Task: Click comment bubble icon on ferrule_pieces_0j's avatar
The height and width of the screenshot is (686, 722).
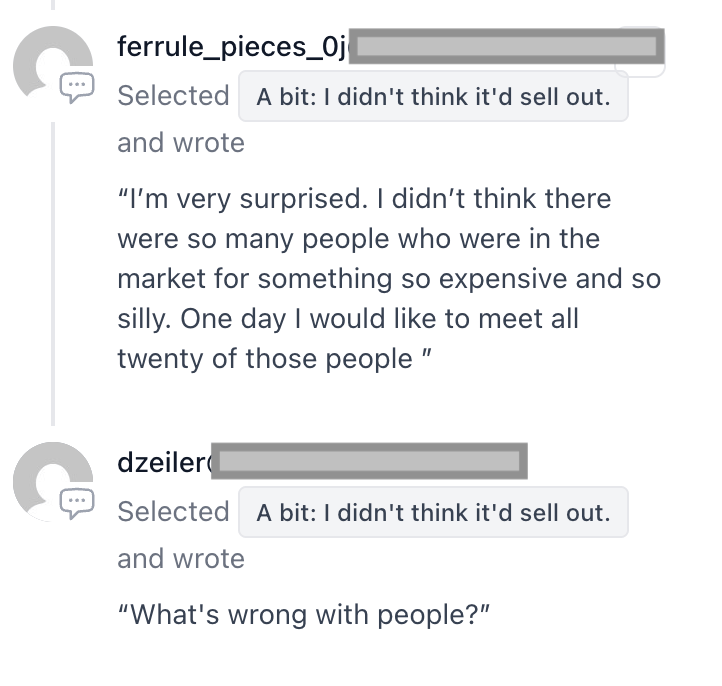Action: click(77, 88)
